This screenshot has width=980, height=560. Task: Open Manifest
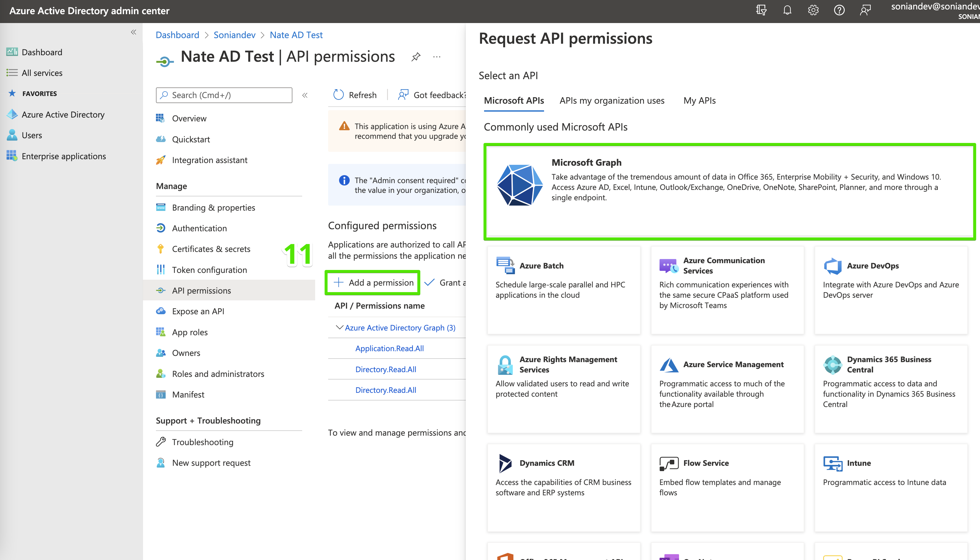coord(188,394)
